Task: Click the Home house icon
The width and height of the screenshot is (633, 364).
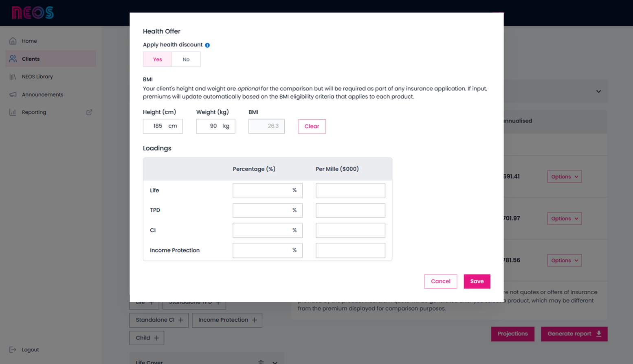Action: tap(13, 41)
